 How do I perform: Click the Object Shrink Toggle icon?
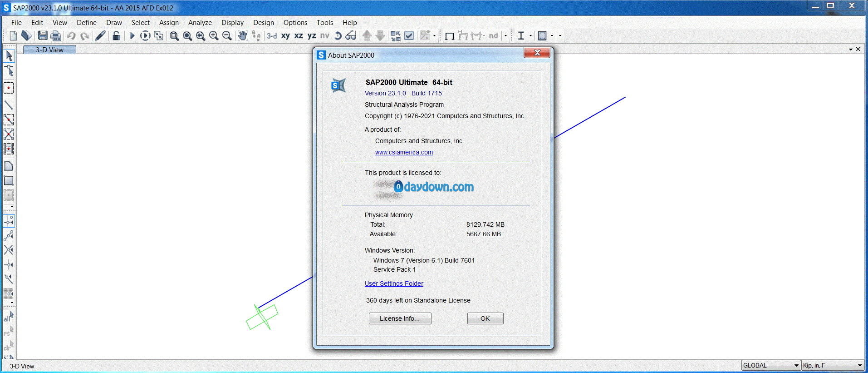tap(396, 35)
